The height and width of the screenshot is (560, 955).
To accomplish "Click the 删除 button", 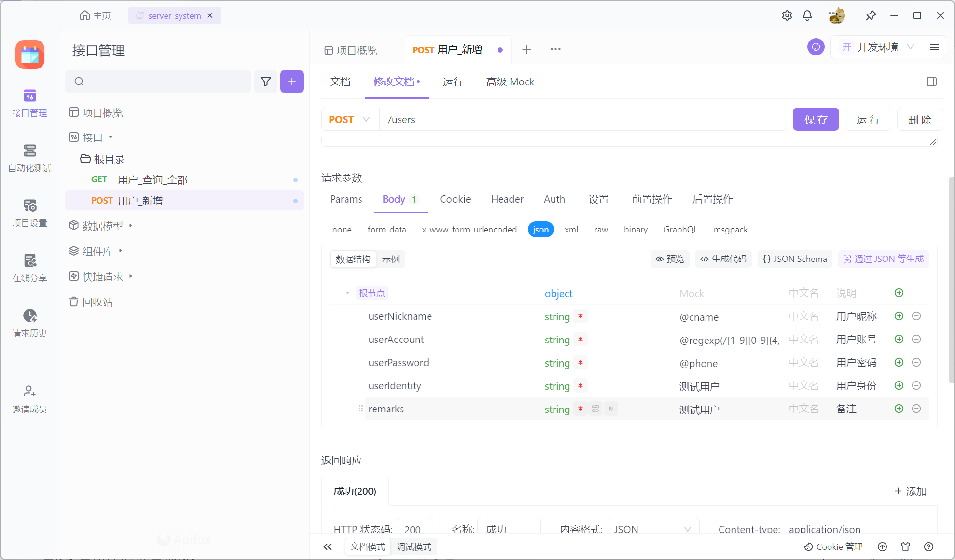I will pos(920,119).
